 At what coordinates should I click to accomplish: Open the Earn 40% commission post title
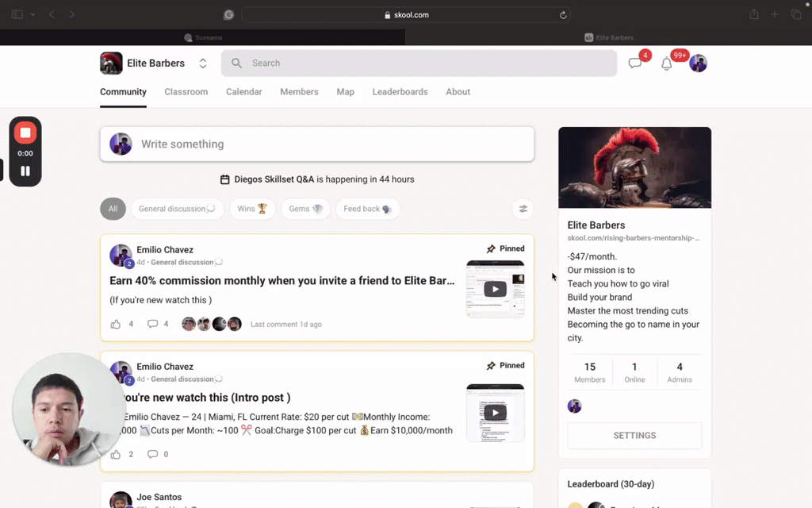click(282, 280)
